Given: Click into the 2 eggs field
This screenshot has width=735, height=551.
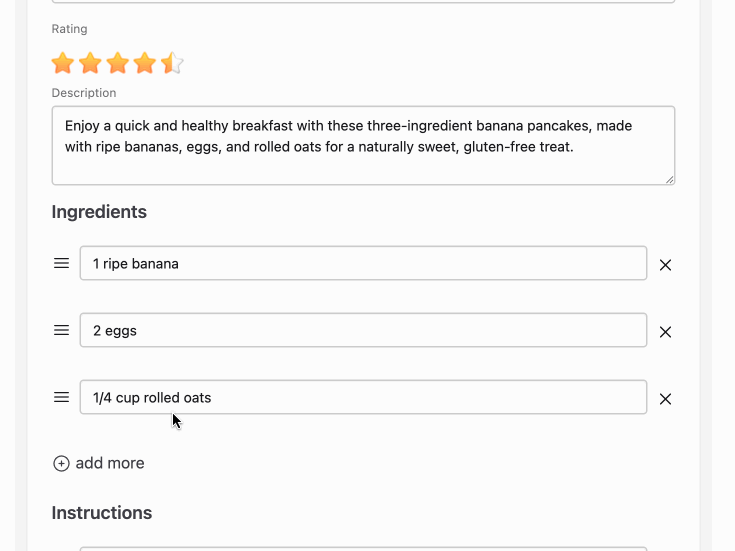Looking at the screenshot, I should [363, 330].
